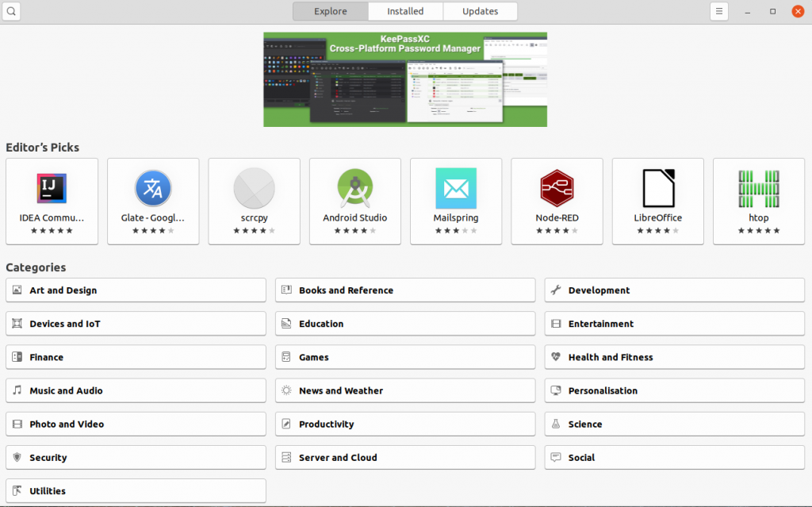The image size is (812, 507).
Task: Open the Mailspring envelope app icon
Action: pos(456,188)
